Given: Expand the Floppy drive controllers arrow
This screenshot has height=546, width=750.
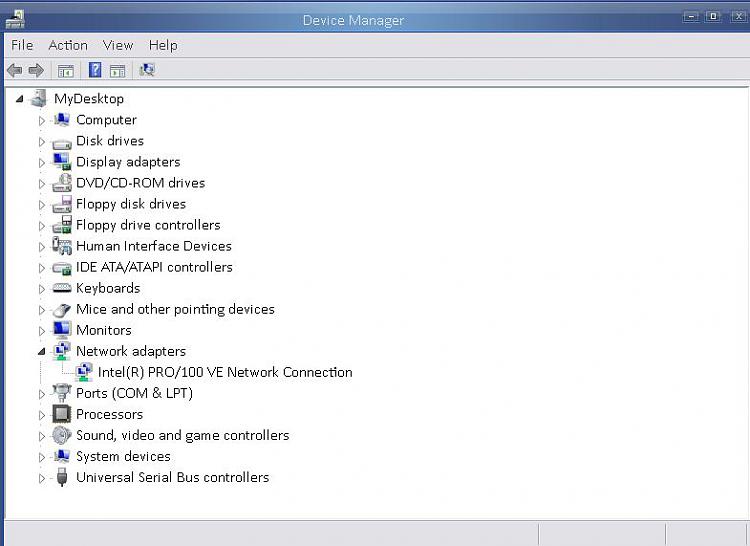Looking at the screenshot, I should [42, 226].
